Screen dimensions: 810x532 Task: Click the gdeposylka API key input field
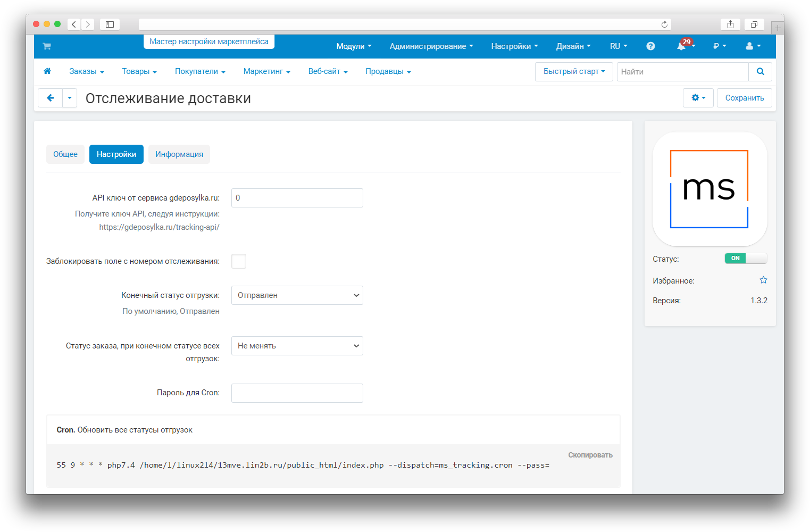297,198
